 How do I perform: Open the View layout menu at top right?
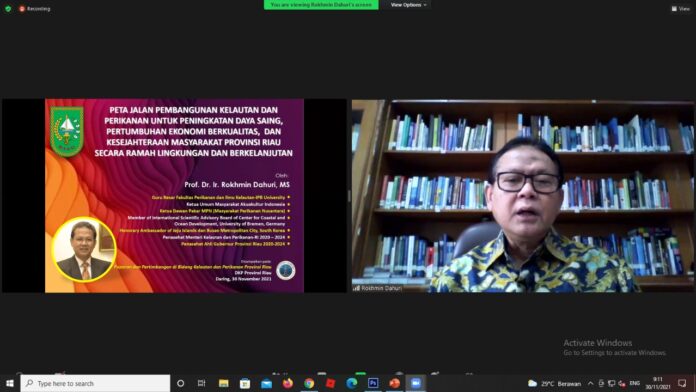[680, 8]
